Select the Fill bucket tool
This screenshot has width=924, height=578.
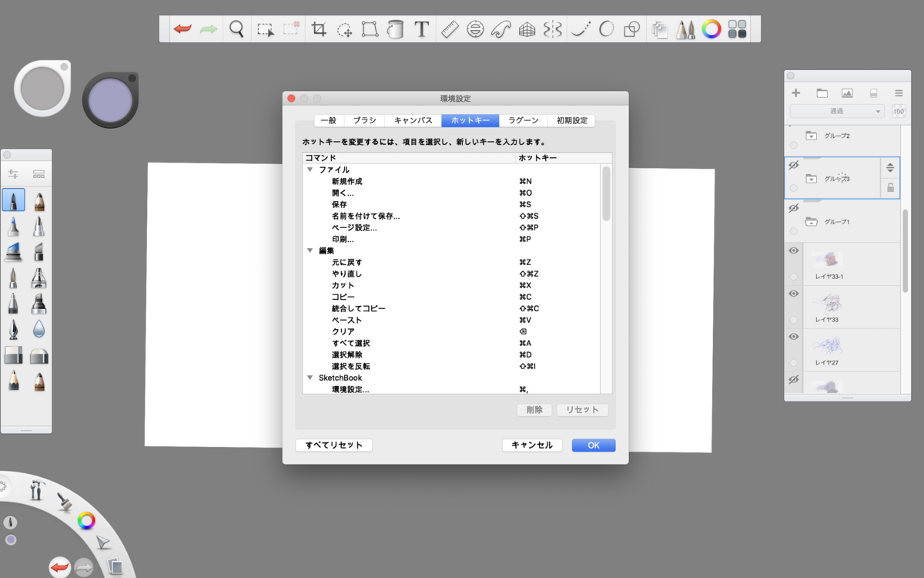click(395, 29)
